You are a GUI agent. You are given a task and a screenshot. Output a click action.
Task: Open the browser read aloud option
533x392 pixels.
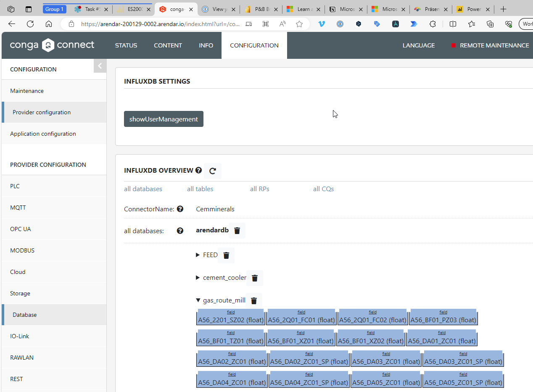(x=282, y=24)
